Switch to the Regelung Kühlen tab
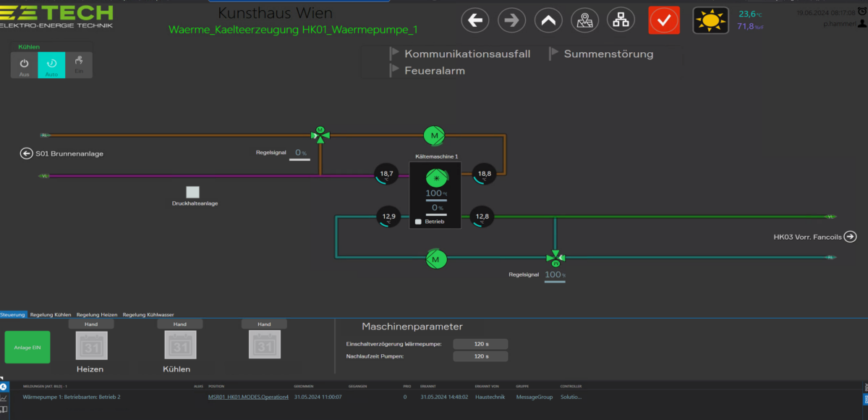 tap(51, 315)
